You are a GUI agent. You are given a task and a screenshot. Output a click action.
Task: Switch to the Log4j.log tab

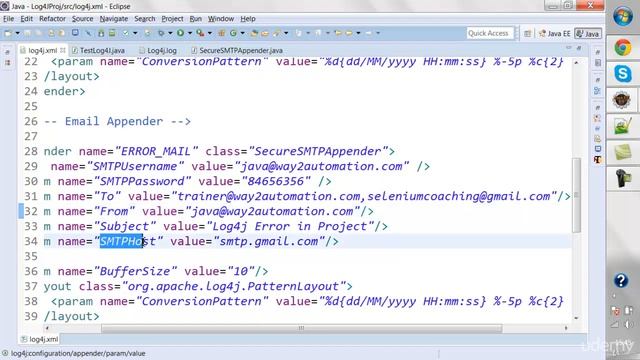click(158, 51)
